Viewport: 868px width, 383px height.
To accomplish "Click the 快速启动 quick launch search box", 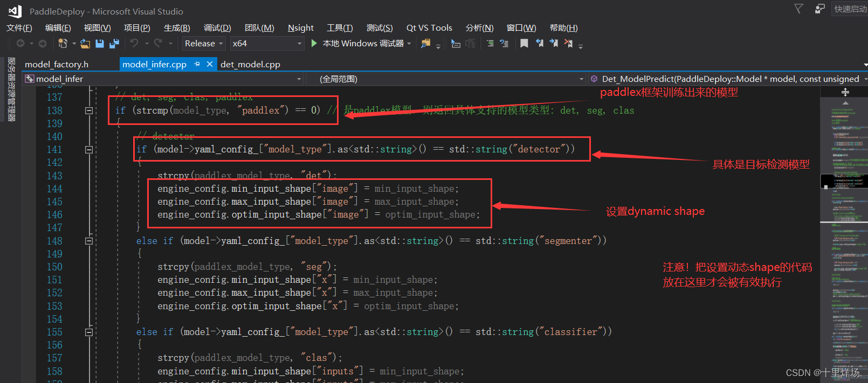I will [x=850, y=9].
